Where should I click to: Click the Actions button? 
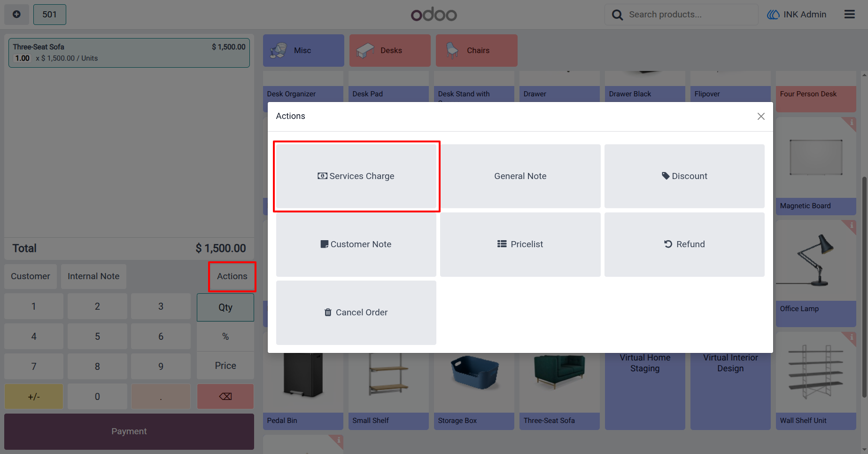(232, 276)
